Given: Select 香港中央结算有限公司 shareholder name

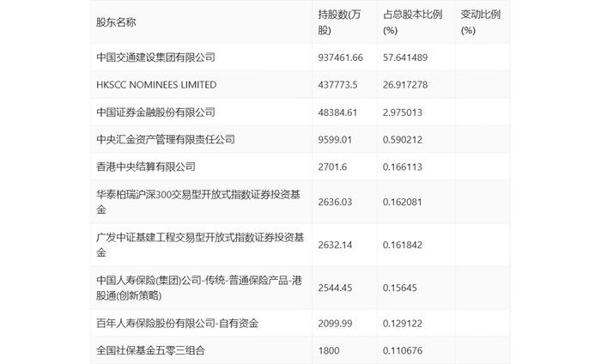Looking at the screenshot, I should click(x=146, y=167).
